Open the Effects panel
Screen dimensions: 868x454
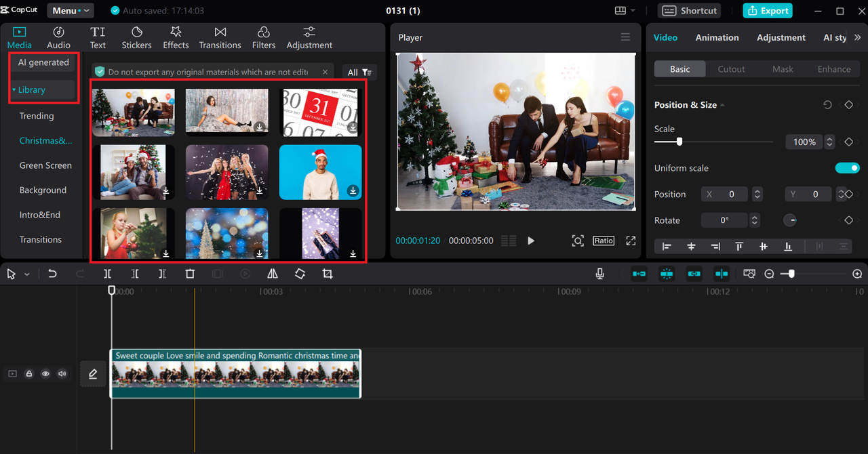[x=176, y=38]
